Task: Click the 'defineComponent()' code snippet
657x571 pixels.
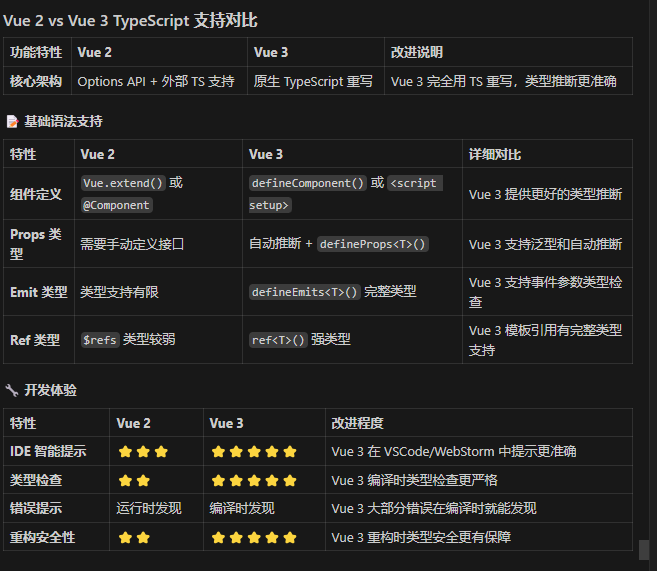Action: pos(308,183)
